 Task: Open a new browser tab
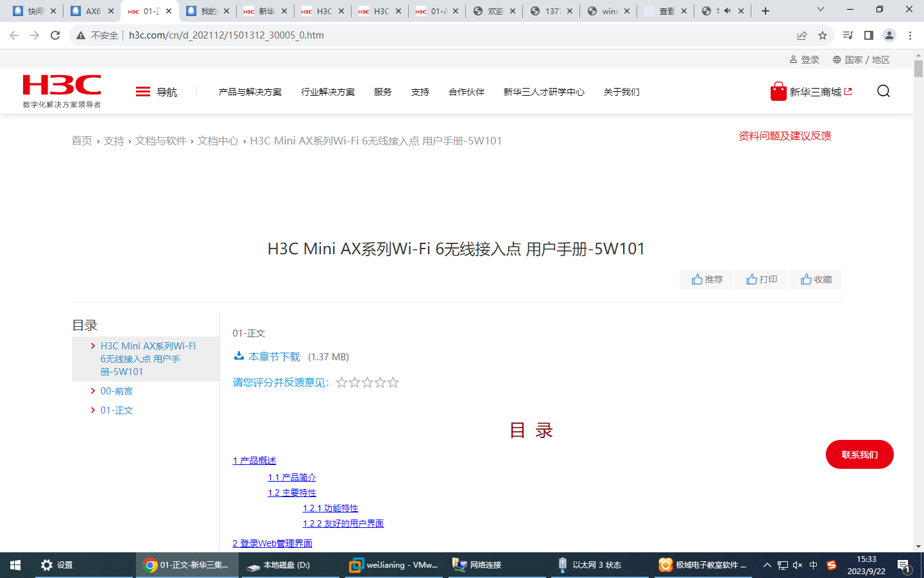766,11
